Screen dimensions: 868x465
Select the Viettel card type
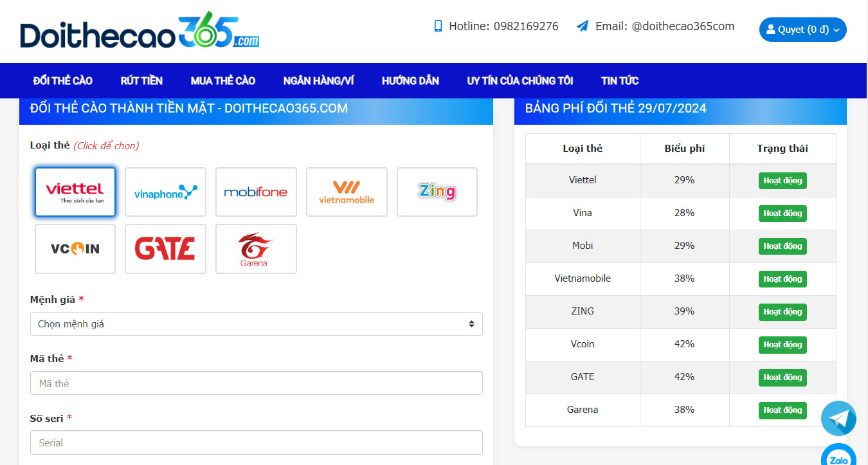(x=75, y=192)
